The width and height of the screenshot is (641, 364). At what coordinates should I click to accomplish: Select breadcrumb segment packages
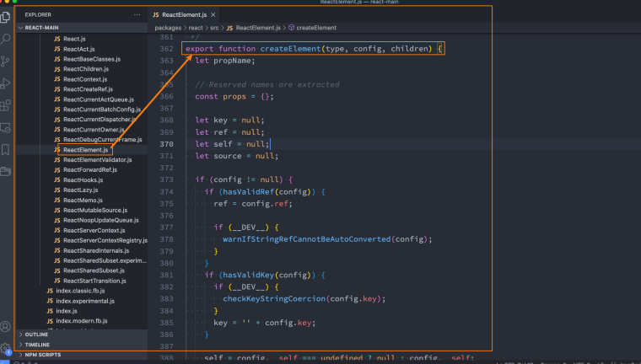pyautogui.click(x=168, y=28)
